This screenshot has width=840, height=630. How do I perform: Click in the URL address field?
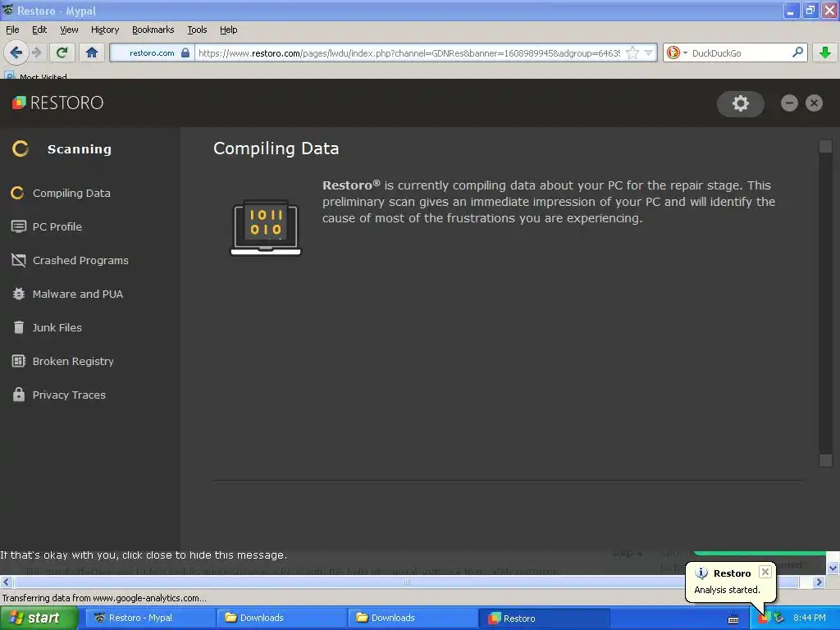(409, 53)
